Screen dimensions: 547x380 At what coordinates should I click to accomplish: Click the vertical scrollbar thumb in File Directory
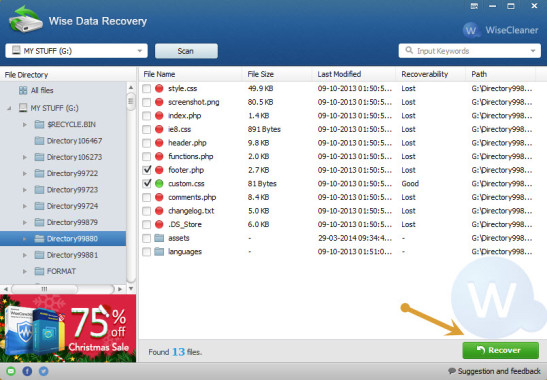coord(131,102)
